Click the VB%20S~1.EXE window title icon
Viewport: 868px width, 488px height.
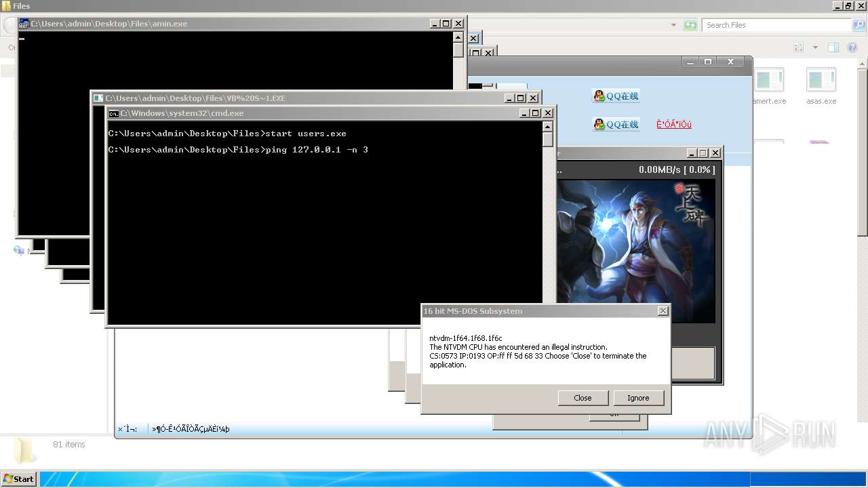[98, 98]
